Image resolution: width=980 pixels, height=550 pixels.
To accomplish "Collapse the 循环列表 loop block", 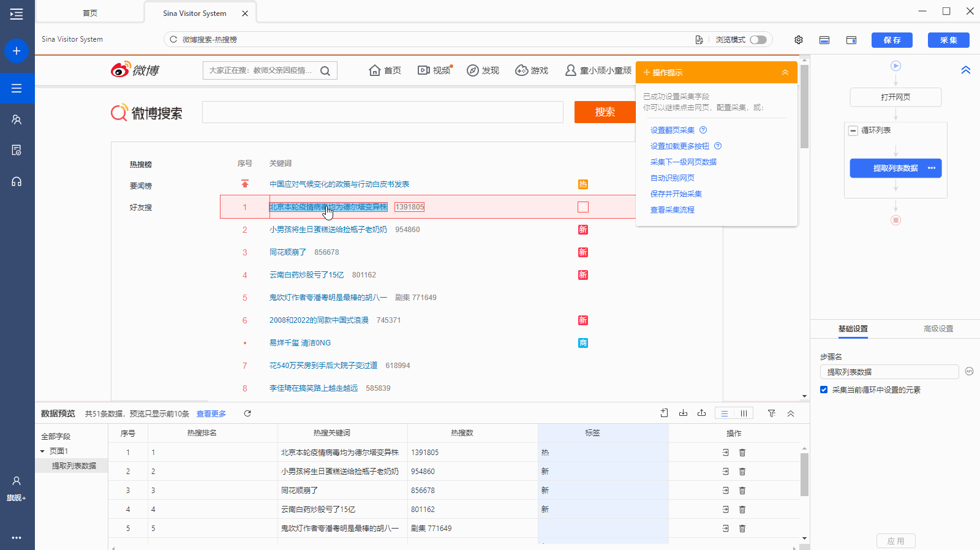I will point(853,130).
